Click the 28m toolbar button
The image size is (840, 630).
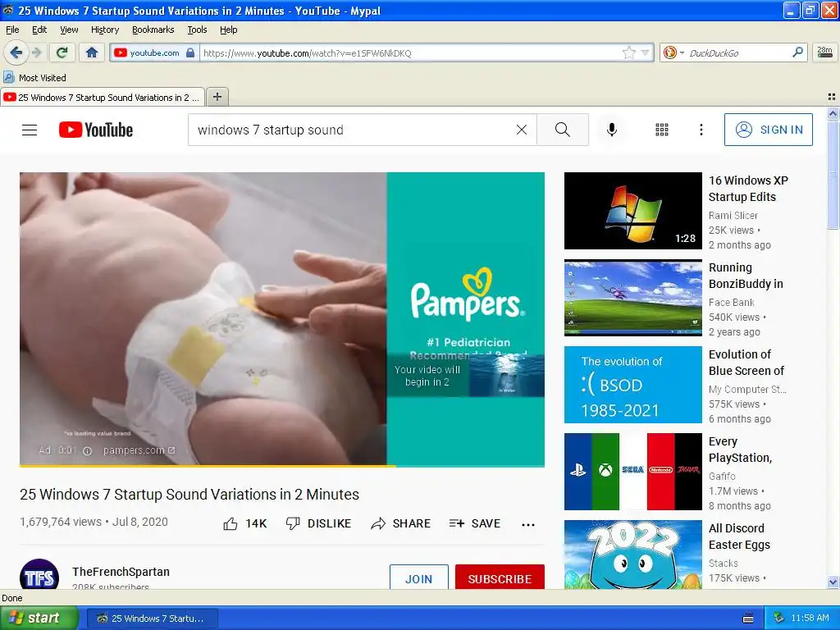click(824, 52)
